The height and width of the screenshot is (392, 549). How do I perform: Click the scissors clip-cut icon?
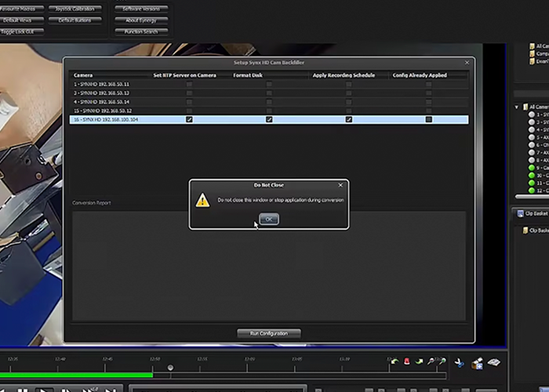tap(459, 362)
